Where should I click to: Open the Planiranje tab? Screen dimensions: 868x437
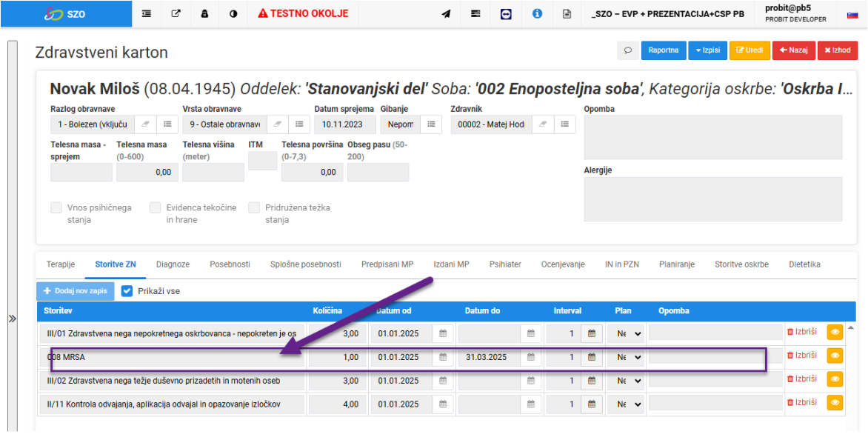(x=676, y=264)
